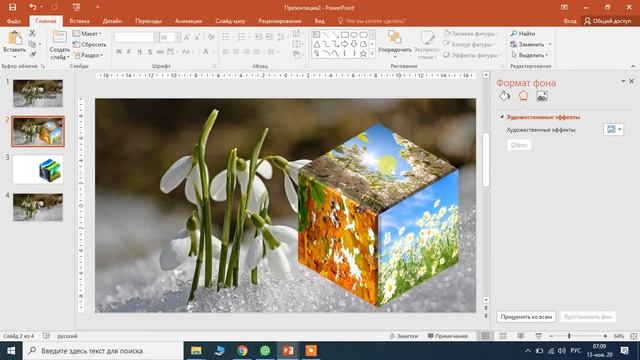
Task: Close the Формат фона pane
Action: [631, 81]
